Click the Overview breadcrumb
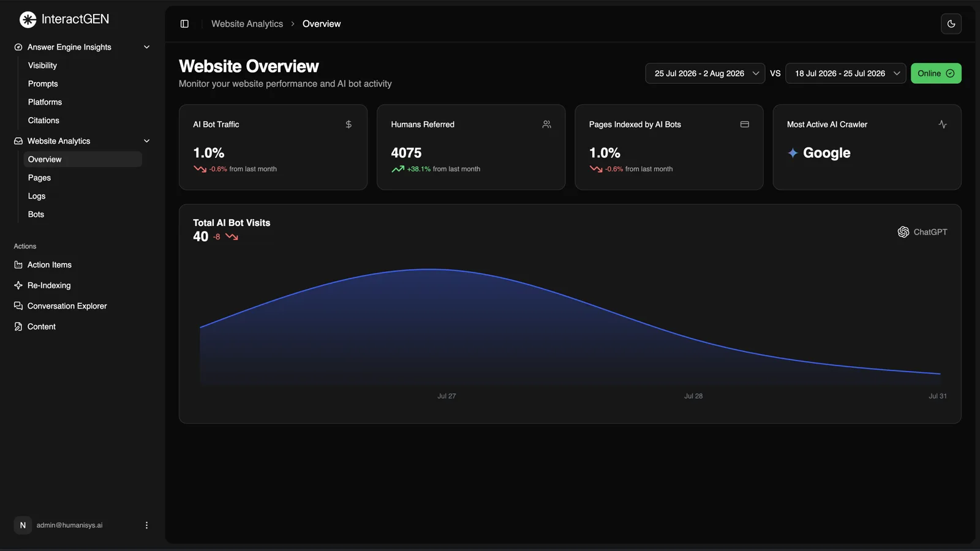This screenshot has height=551, width=980. point(322,24)
